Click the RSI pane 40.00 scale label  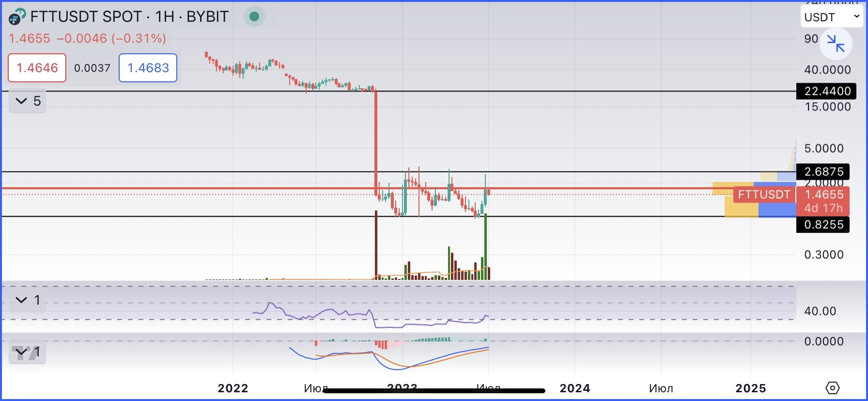tap(820, 311)
